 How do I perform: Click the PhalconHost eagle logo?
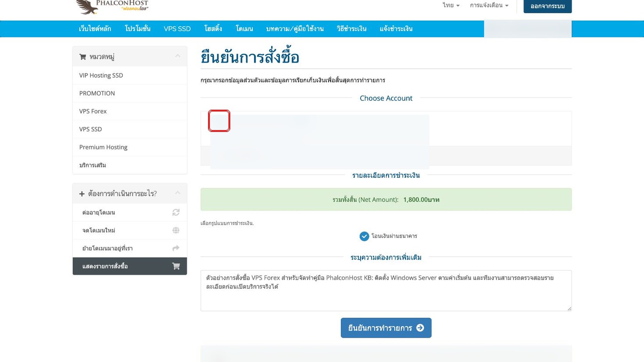[x=112, y=7]
